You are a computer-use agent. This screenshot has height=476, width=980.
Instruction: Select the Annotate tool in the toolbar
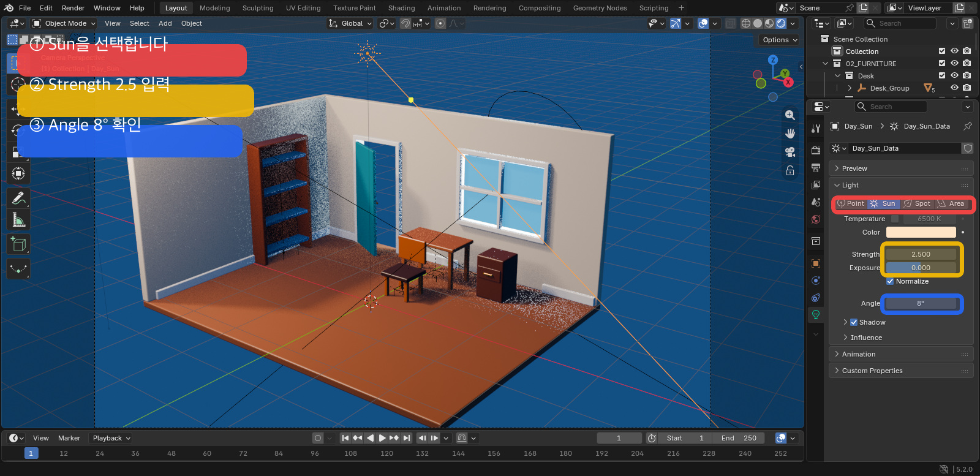point(18,198)
